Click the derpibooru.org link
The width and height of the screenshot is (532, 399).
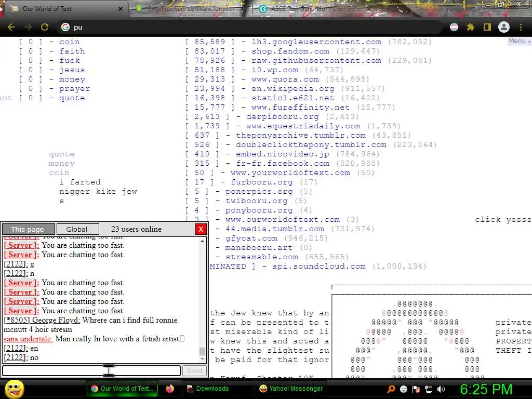(282, 117)
